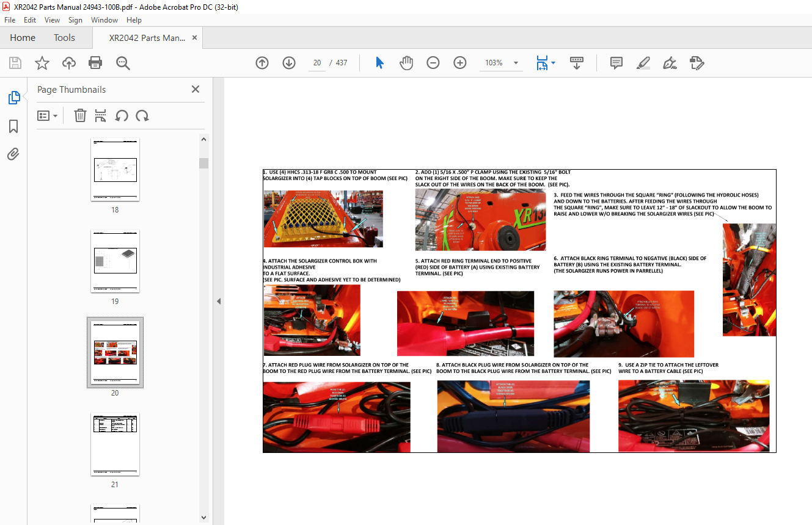The height and width of the screenshot is (525, 812).
Task: Activate the Selection arrow tool
Action: coord(379,63)
